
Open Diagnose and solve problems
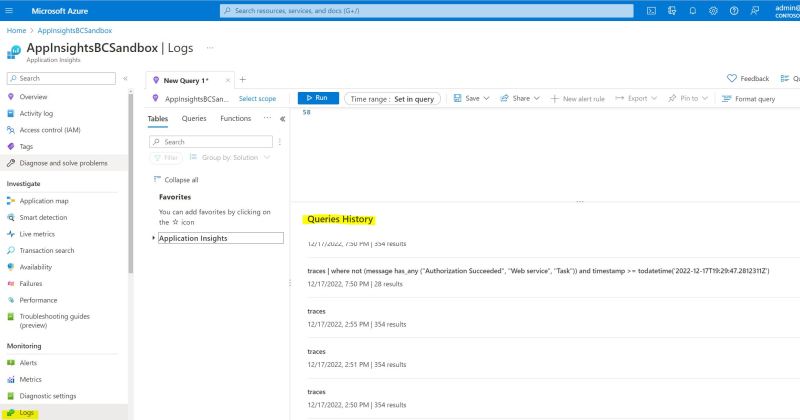[63, 163]
